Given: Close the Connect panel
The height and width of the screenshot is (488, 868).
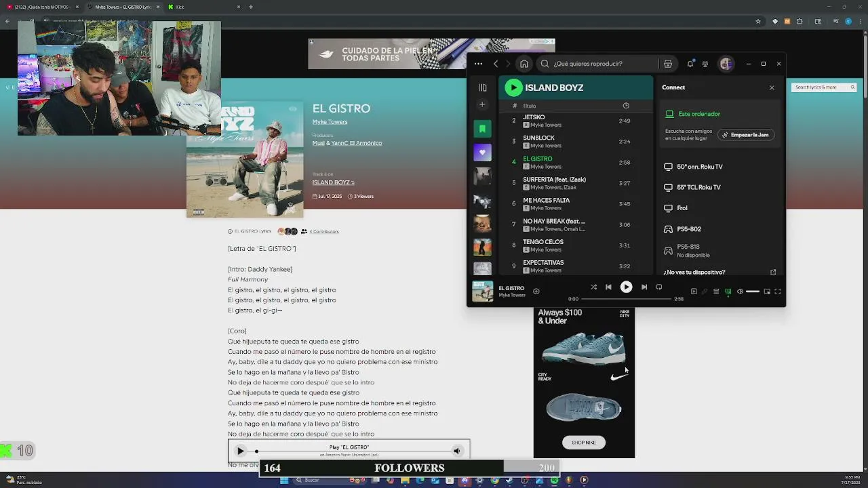Looking at the screenshot, I should (772, 87).
